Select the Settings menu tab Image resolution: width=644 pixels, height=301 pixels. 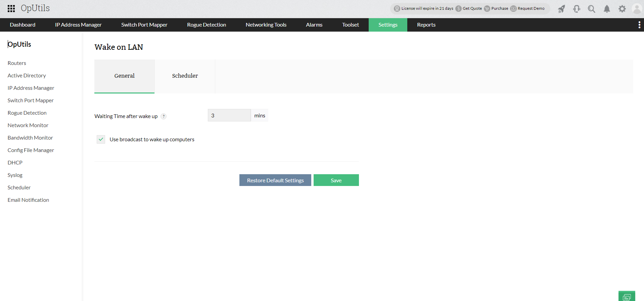click(388, 25)
